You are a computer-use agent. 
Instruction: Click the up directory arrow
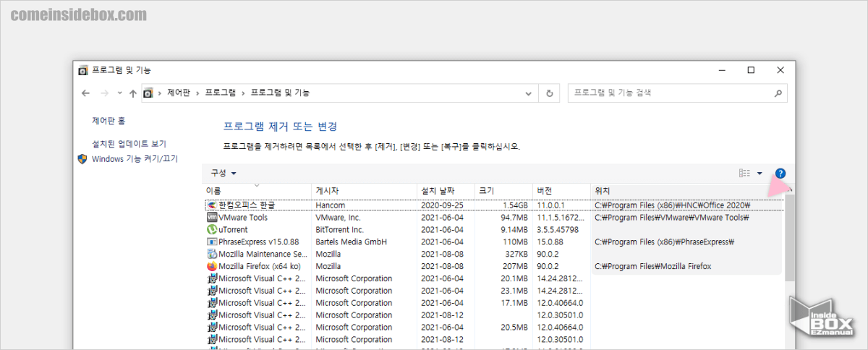click(132, 93)
